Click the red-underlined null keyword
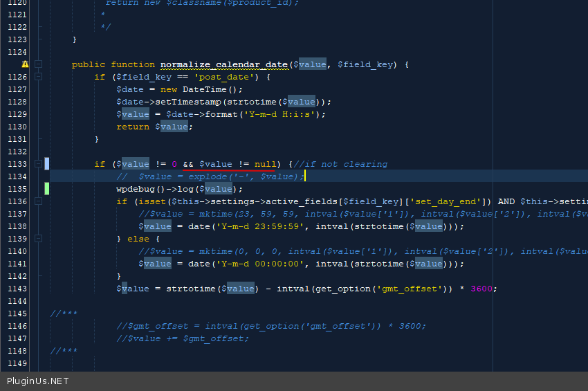 tap(266, 164)
